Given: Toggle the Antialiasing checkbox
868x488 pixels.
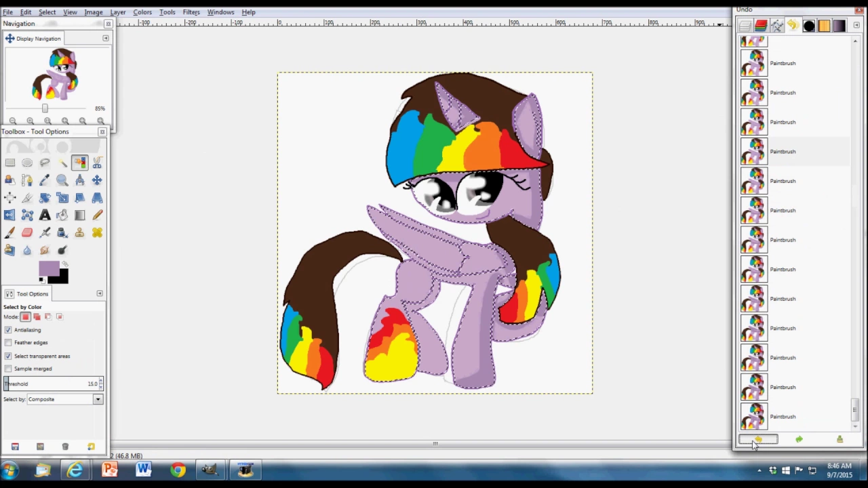Looking at the screenshot, I should 8,330.
